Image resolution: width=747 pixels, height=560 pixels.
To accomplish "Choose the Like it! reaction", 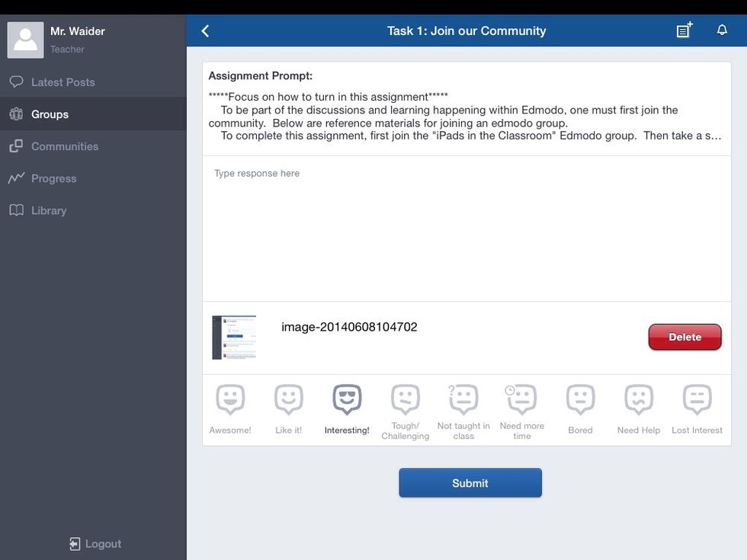I will (x=289, y=400).
